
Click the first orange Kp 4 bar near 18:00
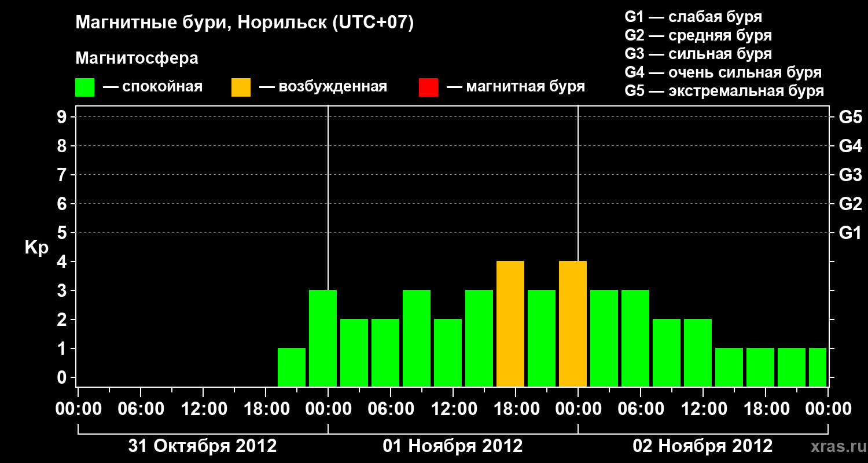point(510,324)
